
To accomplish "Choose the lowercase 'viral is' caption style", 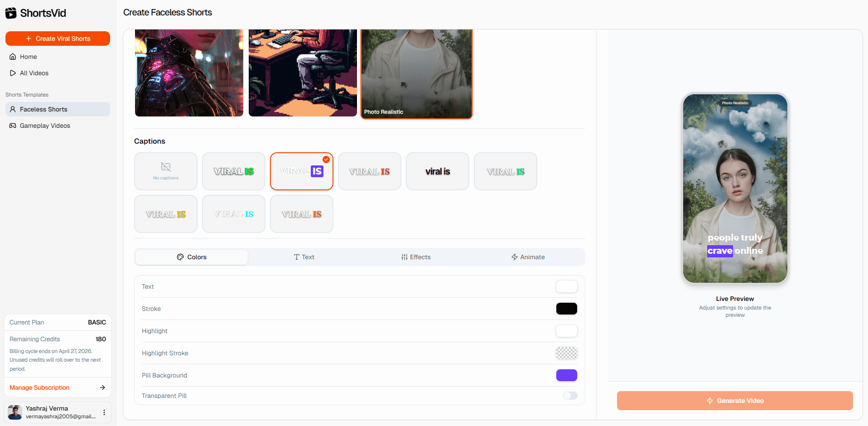I will [438, 171].
